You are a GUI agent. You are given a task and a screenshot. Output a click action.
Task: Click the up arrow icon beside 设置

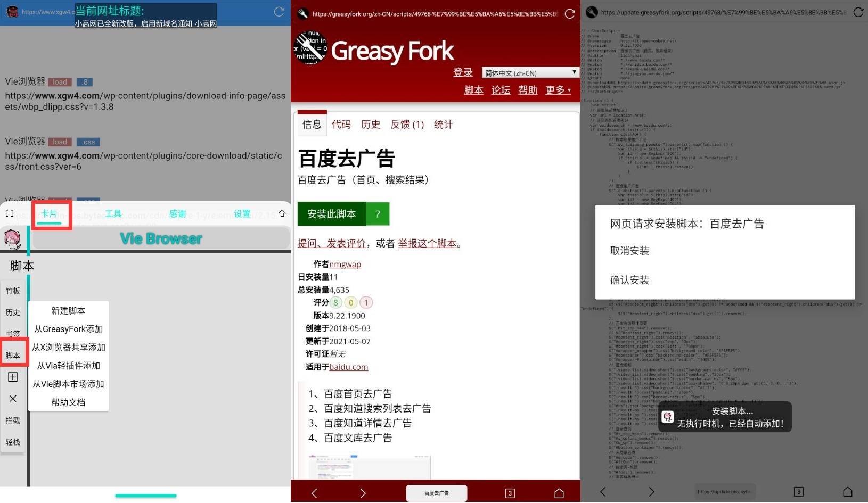[x=282, y=213]
